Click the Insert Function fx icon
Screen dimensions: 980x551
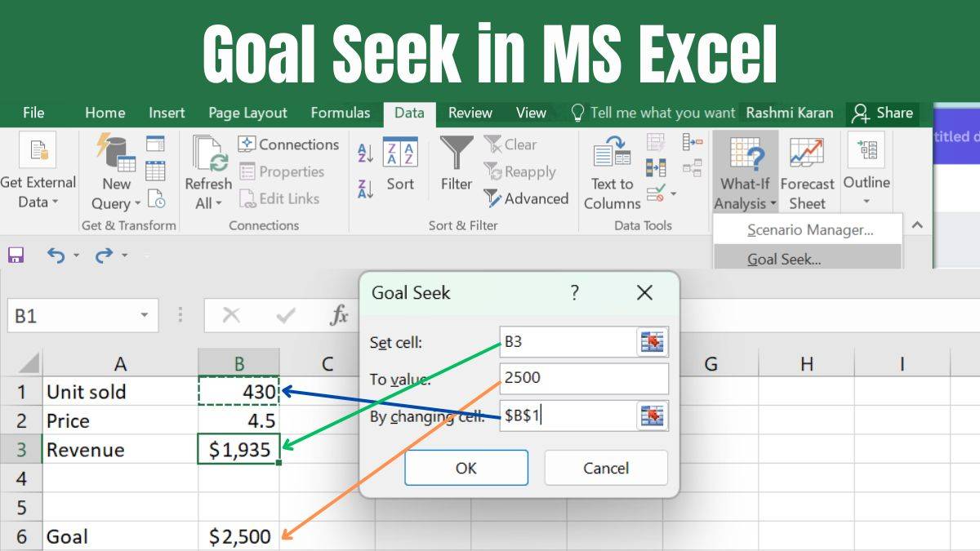pyautogui.click(x=339, y=315)
